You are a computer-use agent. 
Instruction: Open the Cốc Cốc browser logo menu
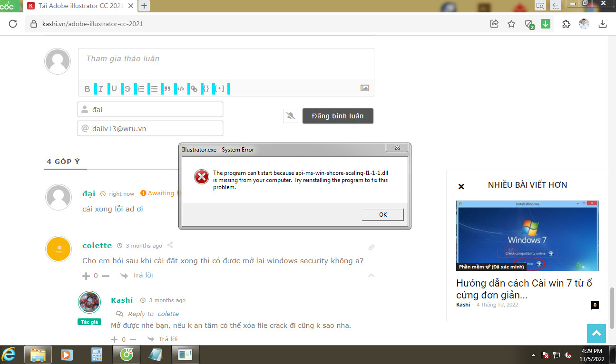click(10, 6)
